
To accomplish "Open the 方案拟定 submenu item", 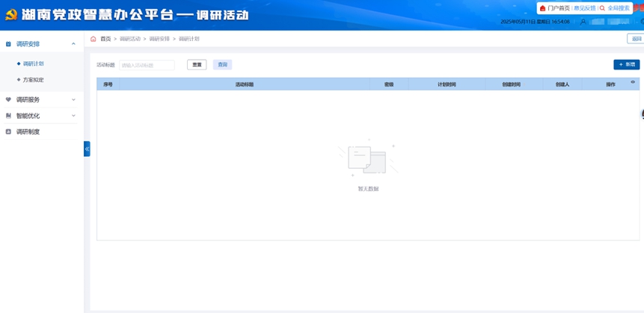I will point(33,80).
